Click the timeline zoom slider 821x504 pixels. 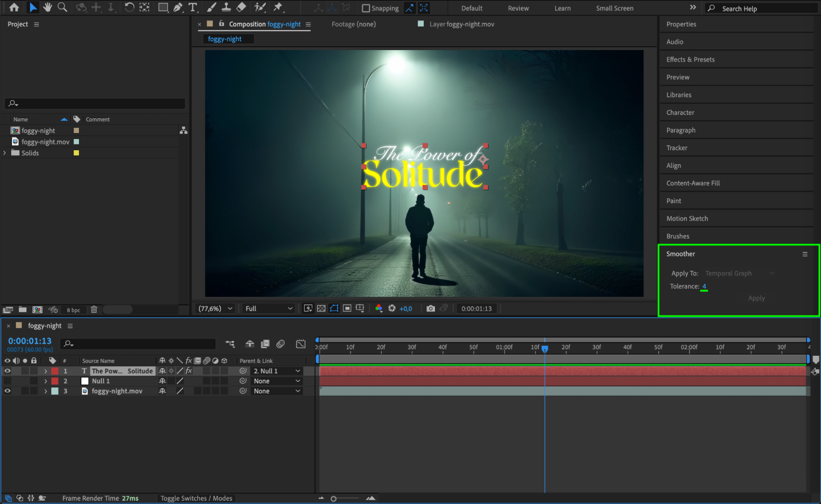click(x=333, y=499)
